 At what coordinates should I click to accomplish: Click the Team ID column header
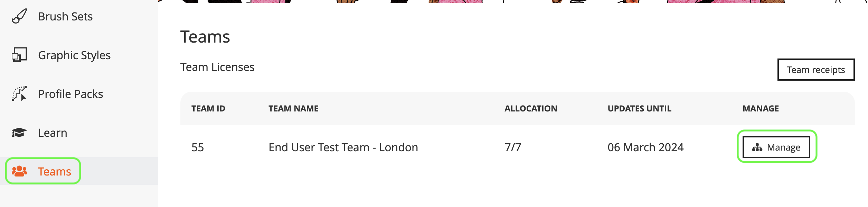tap(208, 109)
